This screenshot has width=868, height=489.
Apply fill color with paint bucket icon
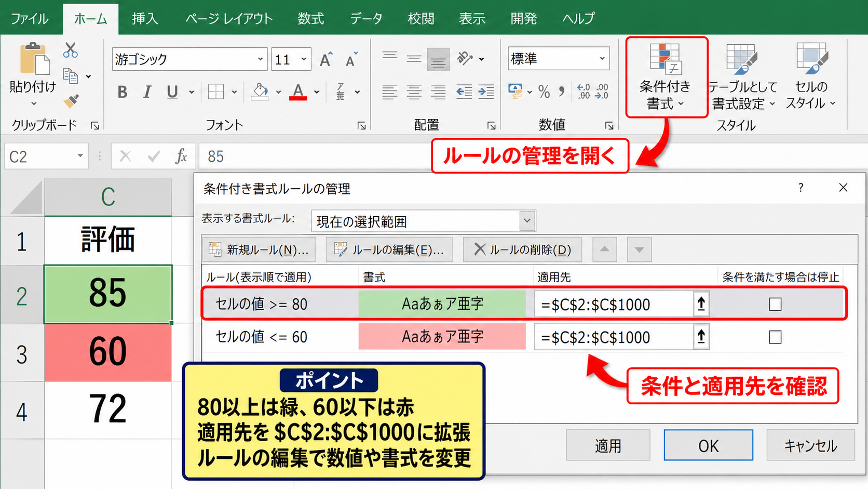pyautogui.click(x=260, y=92)
